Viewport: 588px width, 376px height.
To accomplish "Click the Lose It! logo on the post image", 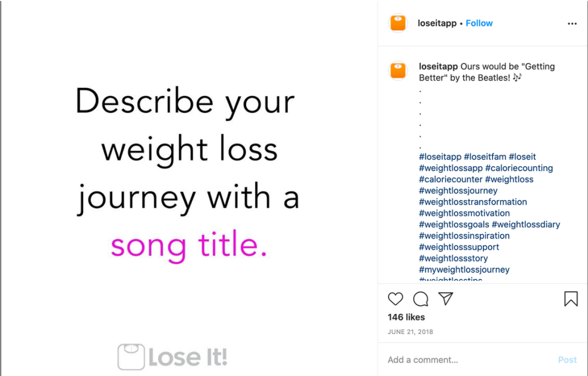I will point(172,356).
